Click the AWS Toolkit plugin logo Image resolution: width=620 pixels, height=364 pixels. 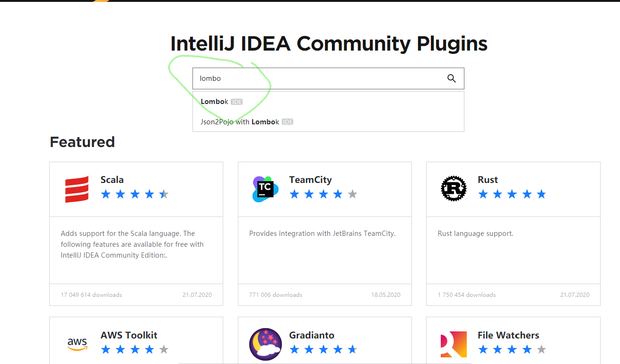(x=78, y=344)
